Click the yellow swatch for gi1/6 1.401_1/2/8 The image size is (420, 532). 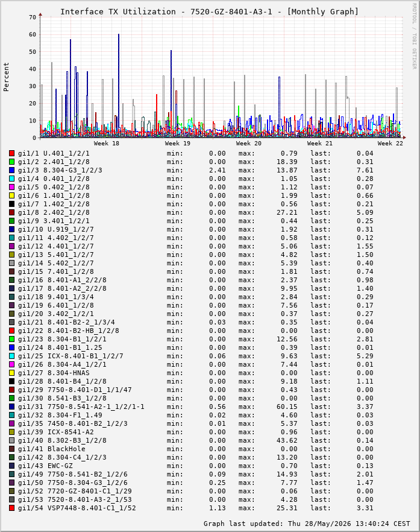(11, 196)
